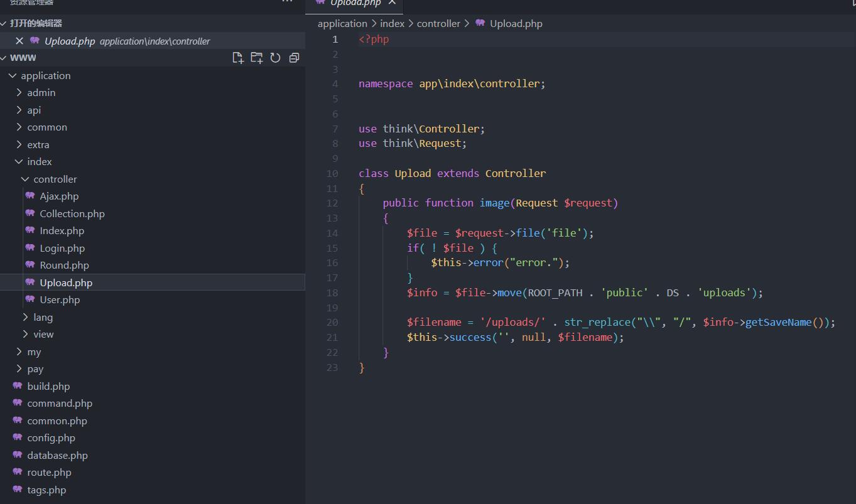Close Upload.php in open editors list
The width and height of the screenshot is (856, 504).
tap(19, 41)
